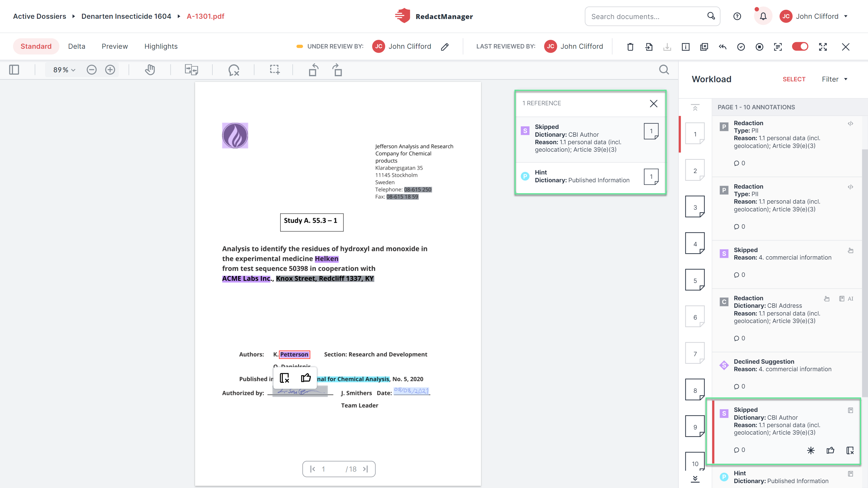Zoom in with plus icon
Viewport: 868px width, 488px height.
[110, 70]
